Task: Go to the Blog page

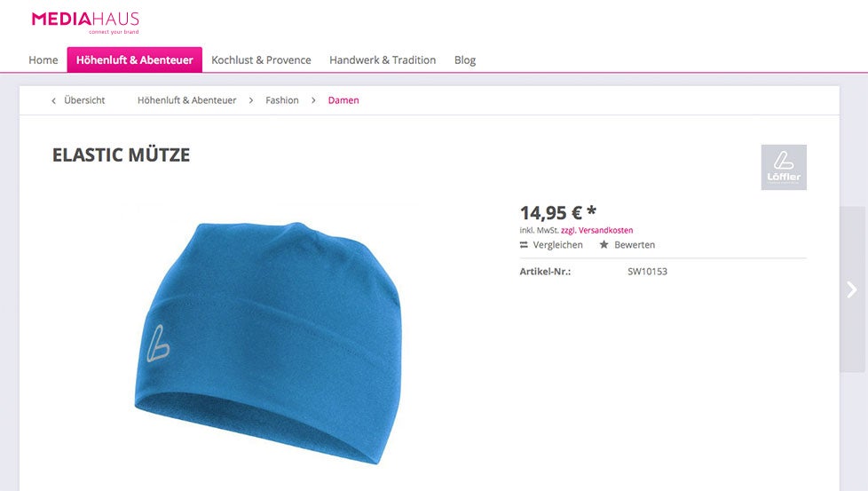Action: coord(465,59)
